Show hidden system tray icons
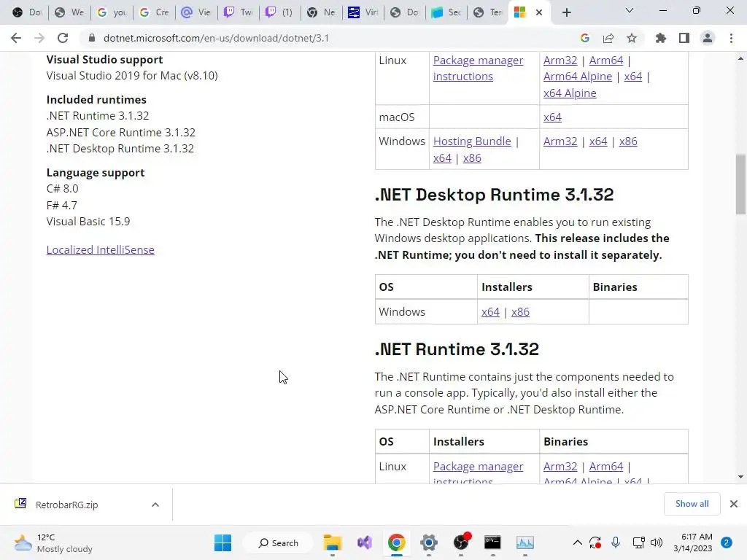Image resolution: width=747 pixels, height=560 pixels. click(578, 542)
